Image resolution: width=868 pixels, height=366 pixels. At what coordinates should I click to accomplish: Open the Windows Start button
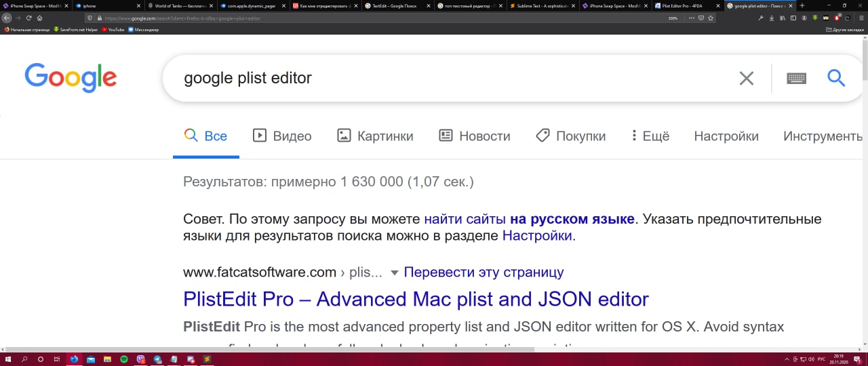pos(8,359)
